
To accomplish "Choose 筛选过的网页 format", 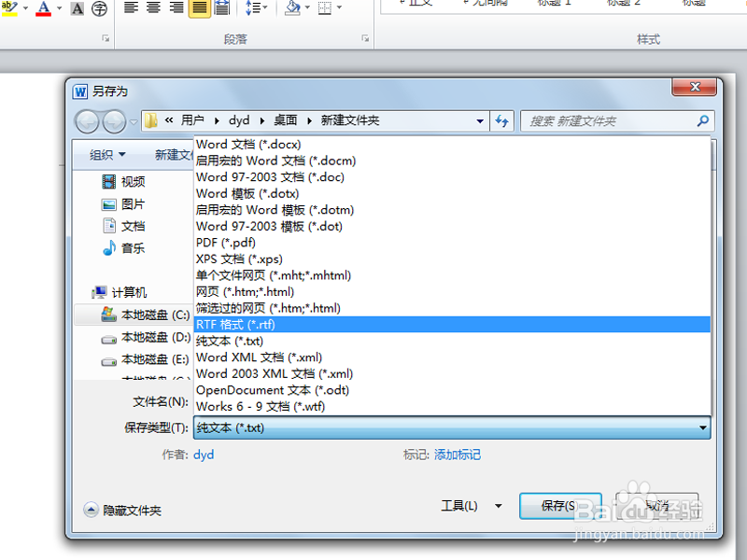I will coord(452,308).
